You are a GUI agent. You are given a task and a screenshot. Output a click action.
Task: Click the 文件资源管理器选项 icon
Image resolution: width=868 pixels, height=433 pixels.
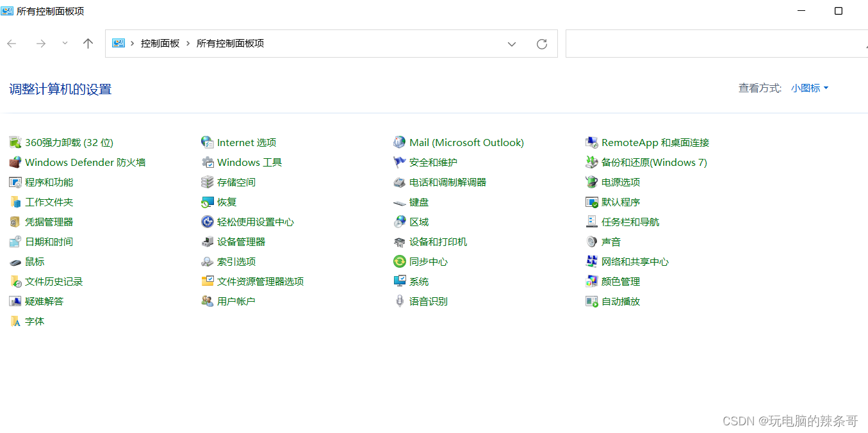click(208, 281)
